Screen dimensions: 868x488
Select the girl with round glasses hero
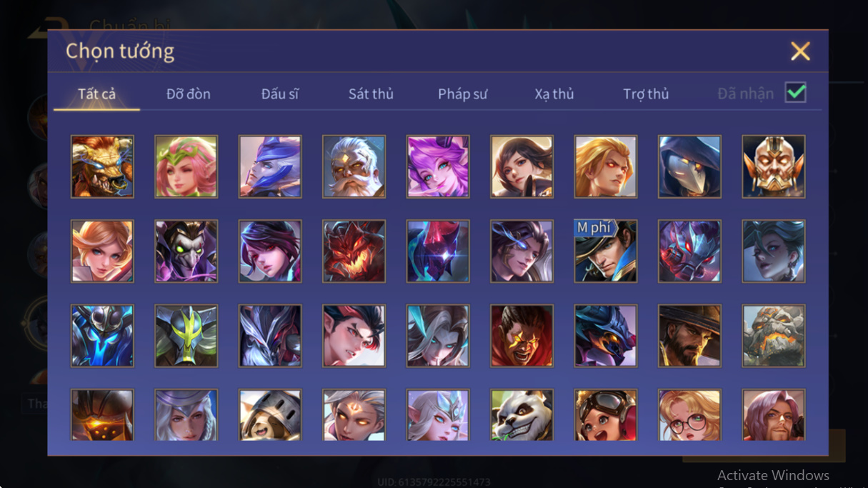pos(689,415)
